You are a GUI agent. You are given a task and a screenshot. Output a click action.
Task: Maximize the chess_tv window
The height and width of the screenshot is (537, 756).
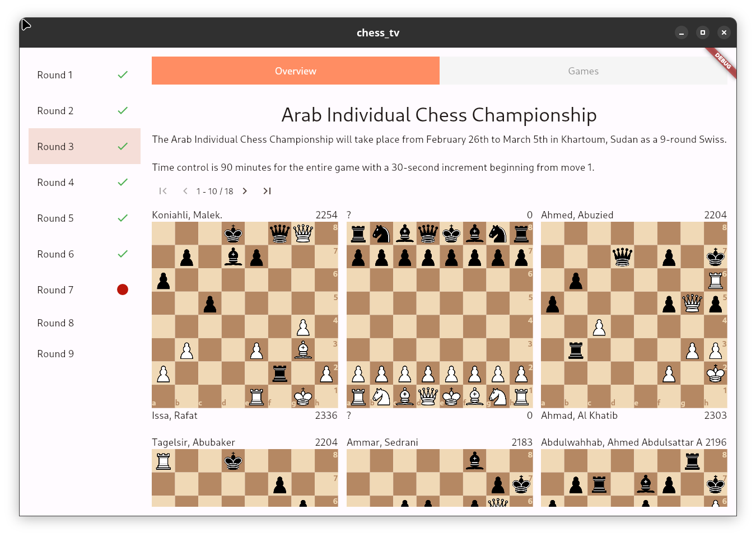click(702, 32)
